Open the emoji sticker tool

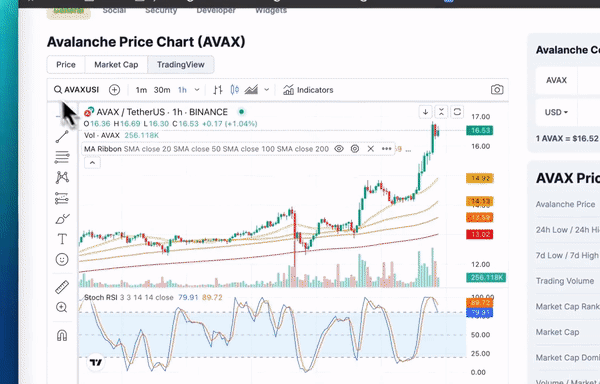coord(62,260)
